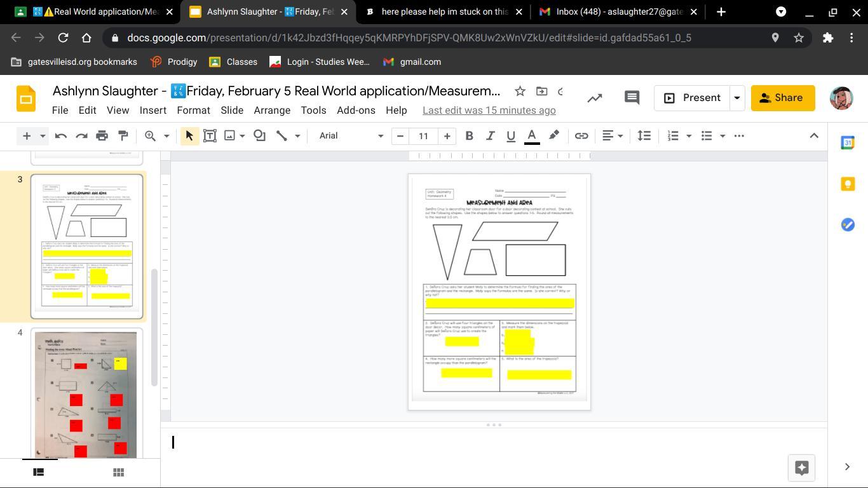Click the insert link icon
This screenshot has width=868, height=488.
pyautogui.click(x=581, y=135)
